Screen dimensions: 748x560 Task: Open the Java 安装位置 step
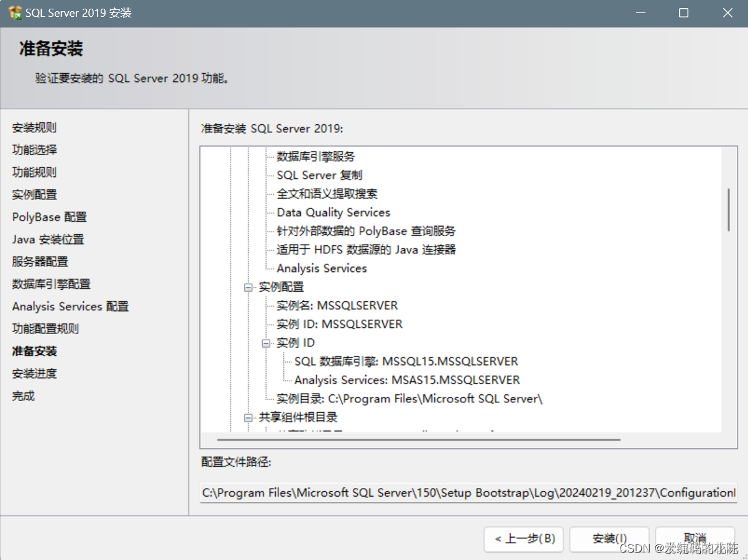point(48,240)
